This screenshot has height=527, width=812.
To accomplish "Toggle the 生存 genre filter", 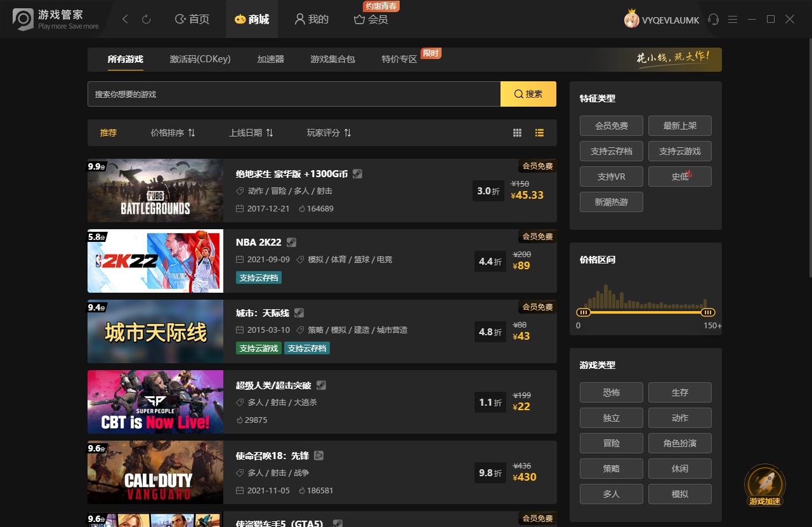I will (680, 392).
